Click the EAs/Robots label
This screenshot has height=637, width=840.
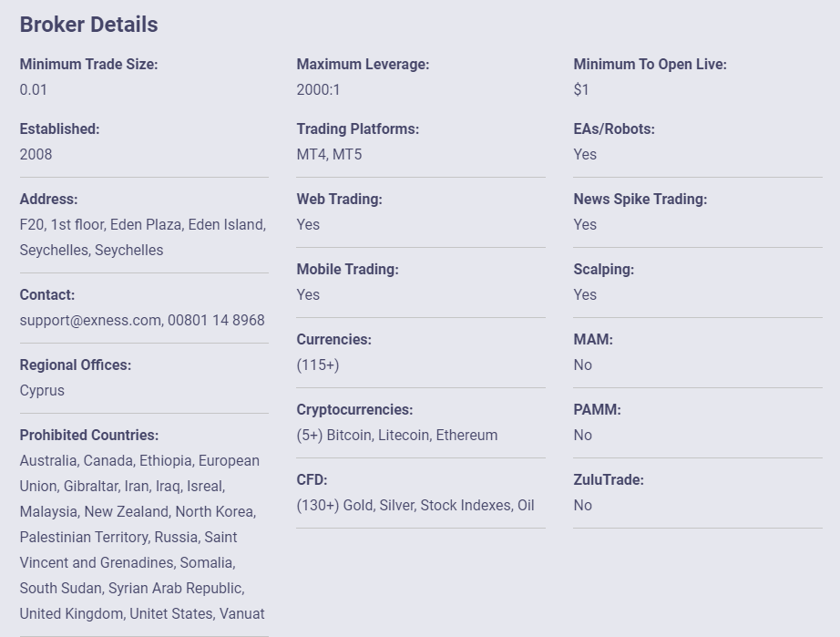click(614, 129)
